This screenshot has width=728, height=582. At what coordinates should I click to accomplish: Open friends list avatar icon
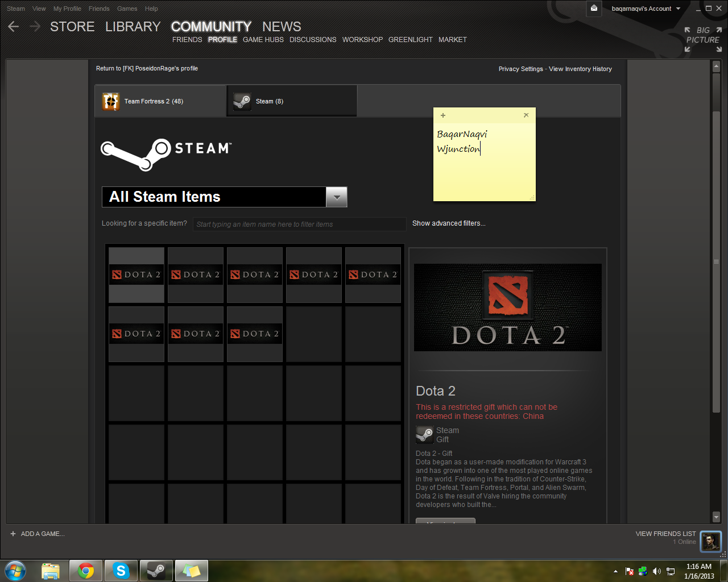click(711, 541)
